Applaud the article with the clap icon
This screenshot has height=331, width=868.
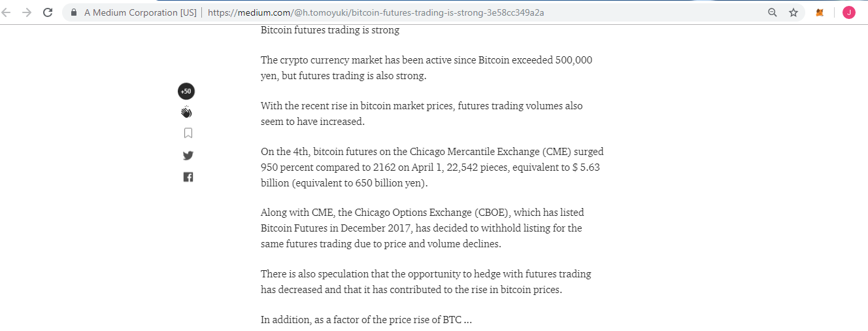187,112
